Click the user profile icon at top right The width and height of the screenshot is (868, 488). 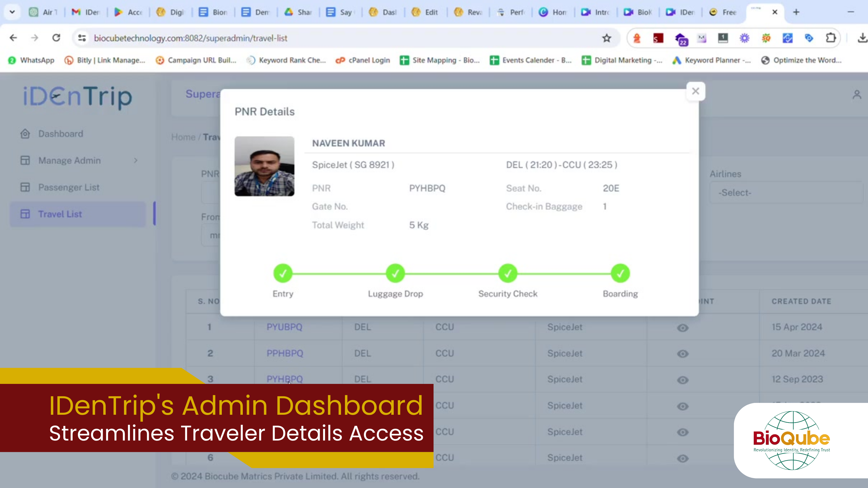[856, 95]
